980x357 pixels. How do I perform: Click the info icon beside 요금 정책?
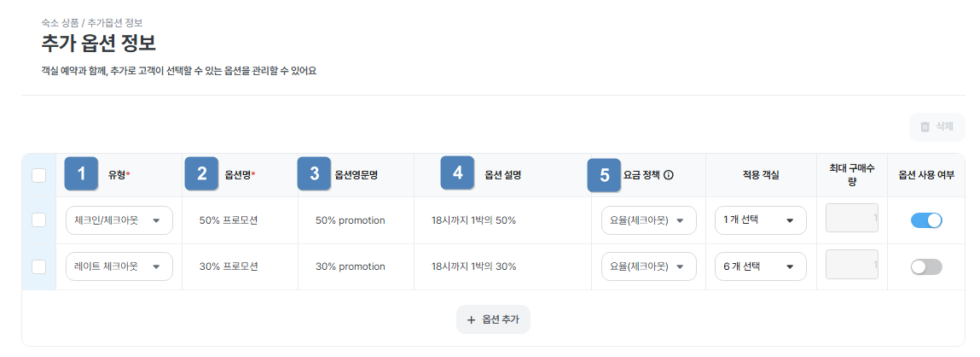coord(669,175)
